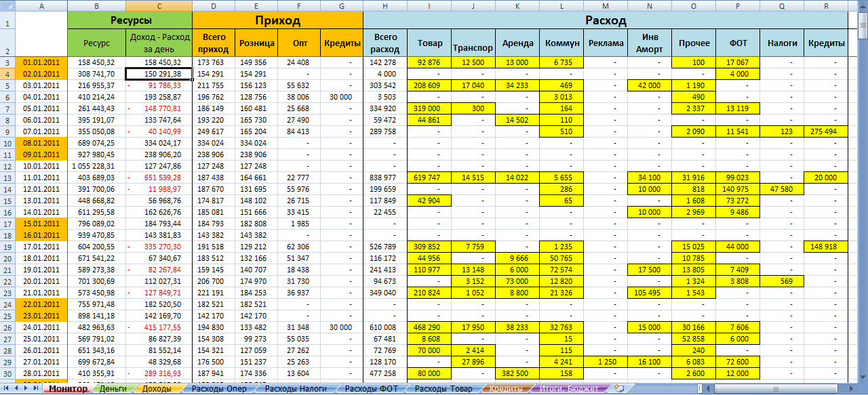The image size is (868, 395).
Task: Select the Коммун header cell
Action: tap(561, 43)
